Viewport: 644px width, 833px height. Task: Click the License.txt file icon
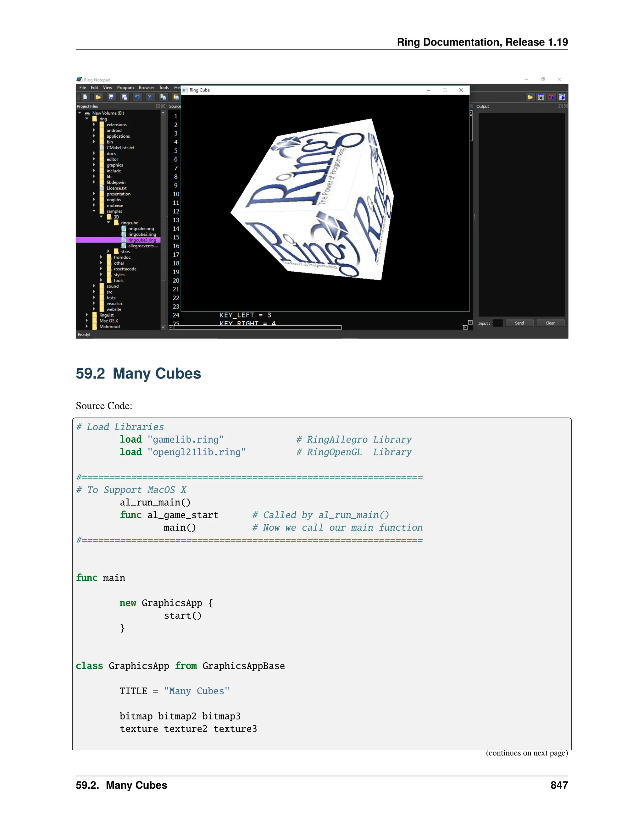tap(102, 188)
